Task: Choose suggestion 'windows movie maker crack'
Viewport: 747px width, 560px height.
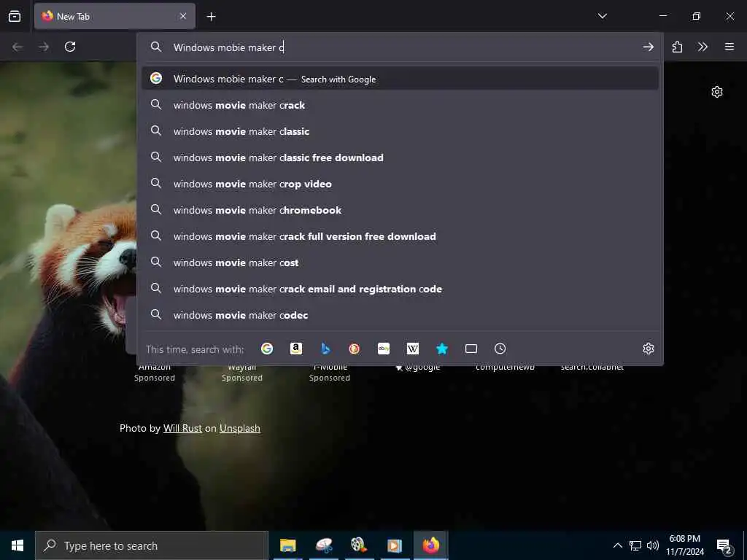Action: [400, 105]
